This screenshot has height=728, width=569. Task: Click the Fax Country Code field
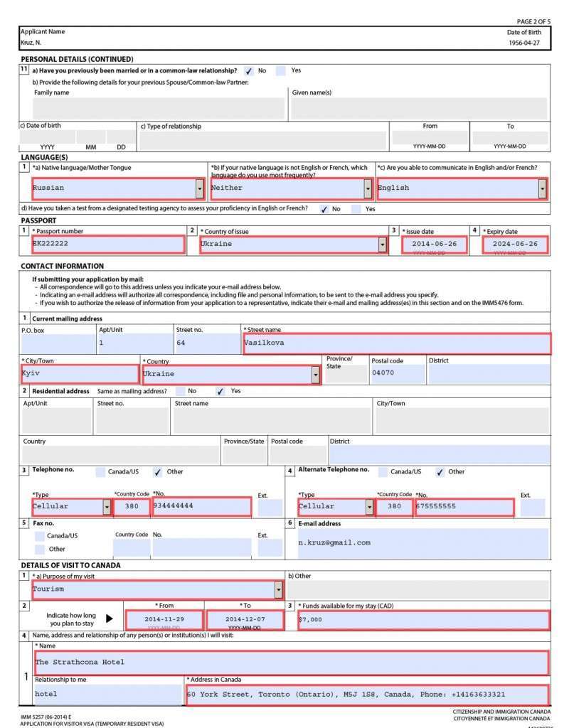tap(132, 548)
